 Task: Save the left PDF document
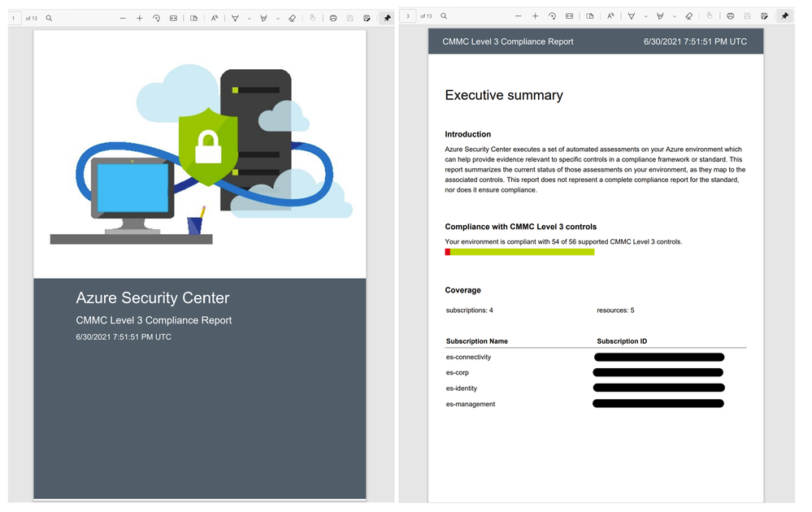point(350,18)
